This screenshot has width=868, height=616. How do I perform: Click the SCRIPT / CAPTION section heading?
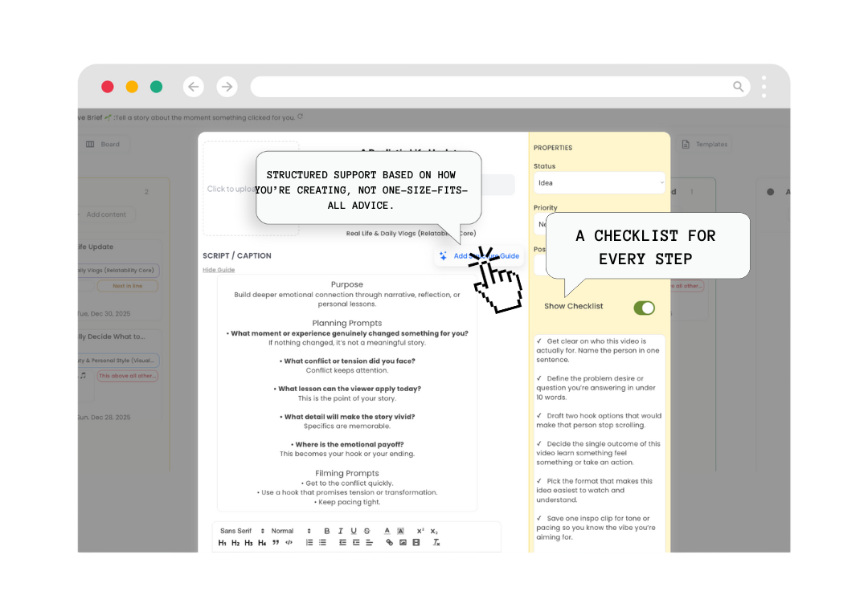[x=237, y=255]
